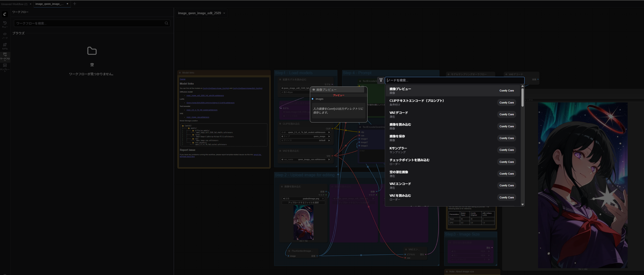
Task: Click the plus icon to add a new workflow tab
Action: [x=74, y=4]
